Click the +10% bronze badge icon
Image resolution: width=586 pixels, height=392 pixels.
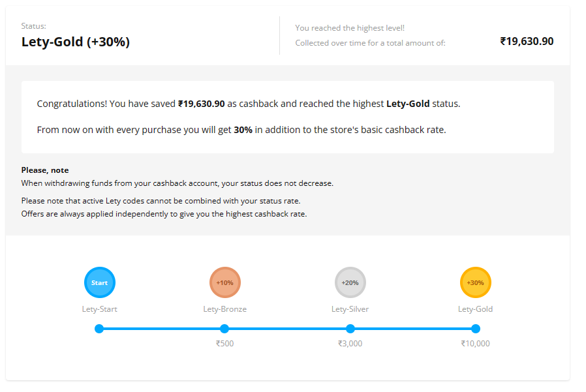click(x=225, y=282)
